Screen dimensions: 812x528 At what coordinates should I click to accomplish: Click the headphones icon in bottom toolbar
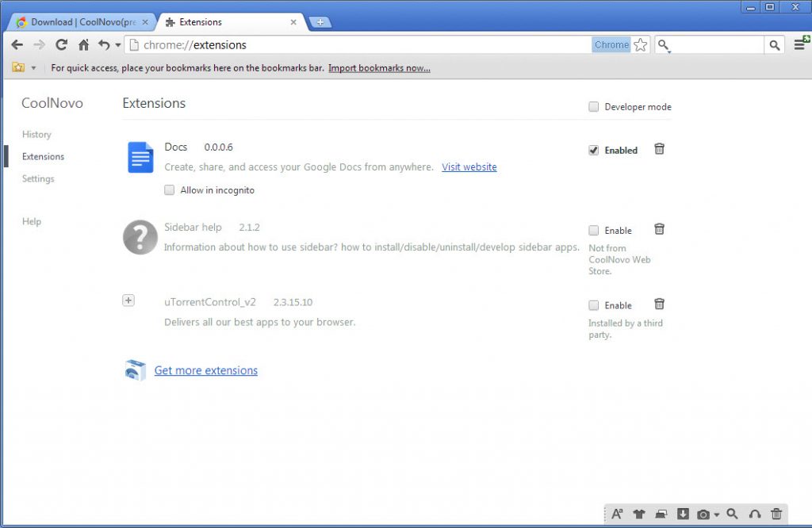[x=755, y=514]
